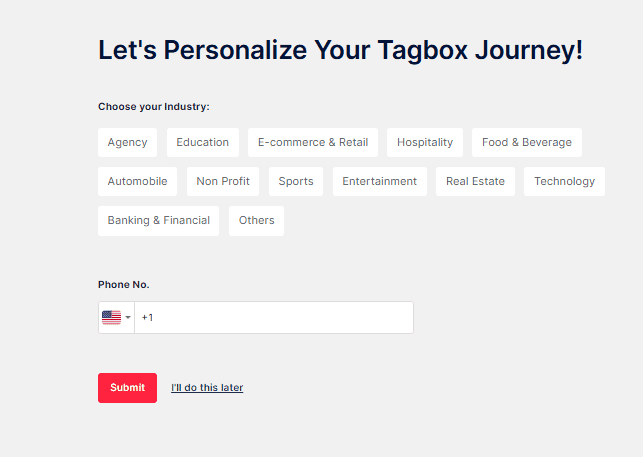The height and width of the screenshot is (457, 643).
Task: Click the Phone No. label
Action: point(124,285)
